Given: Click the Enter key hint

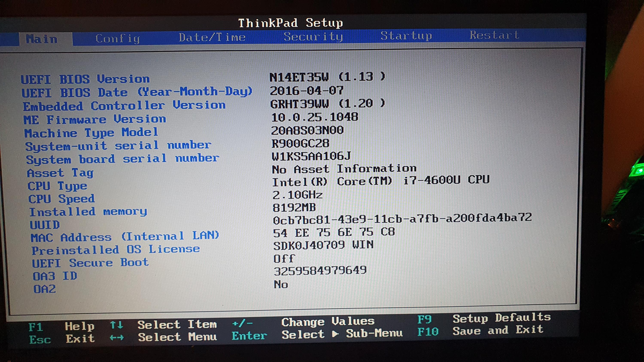Looking at the screenshot, I should coord(249,336).
